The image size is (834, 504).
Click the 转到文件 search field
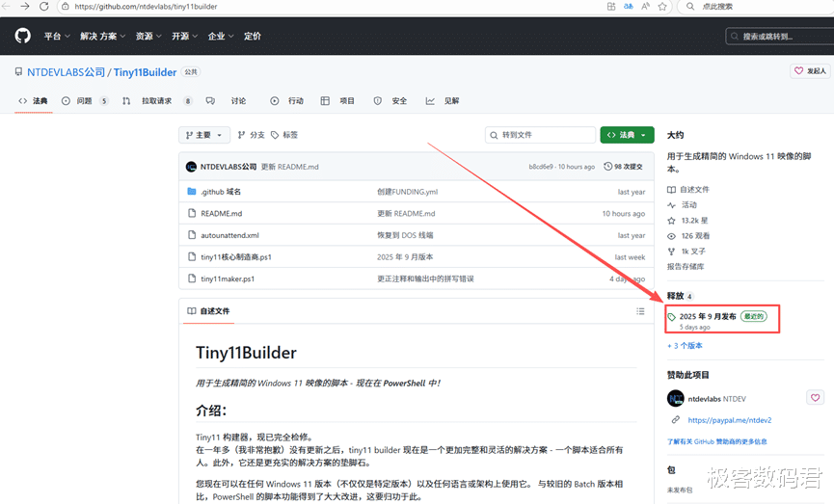tap(540, 135)
